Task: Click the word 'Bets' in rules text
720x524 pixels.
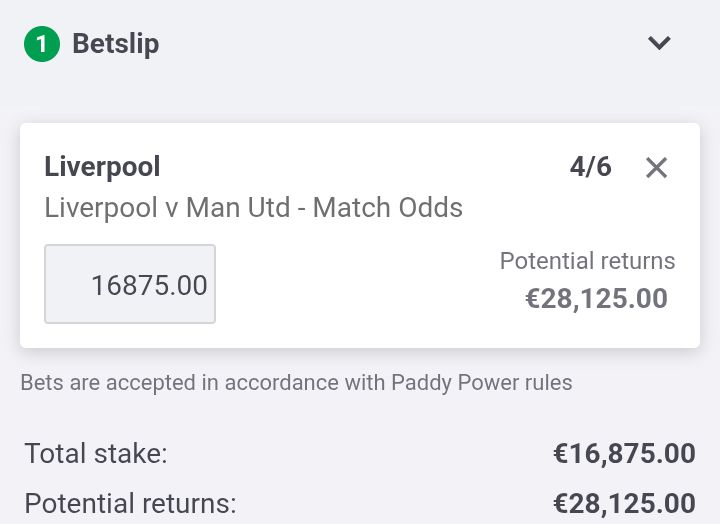Action: pos(40,383)
